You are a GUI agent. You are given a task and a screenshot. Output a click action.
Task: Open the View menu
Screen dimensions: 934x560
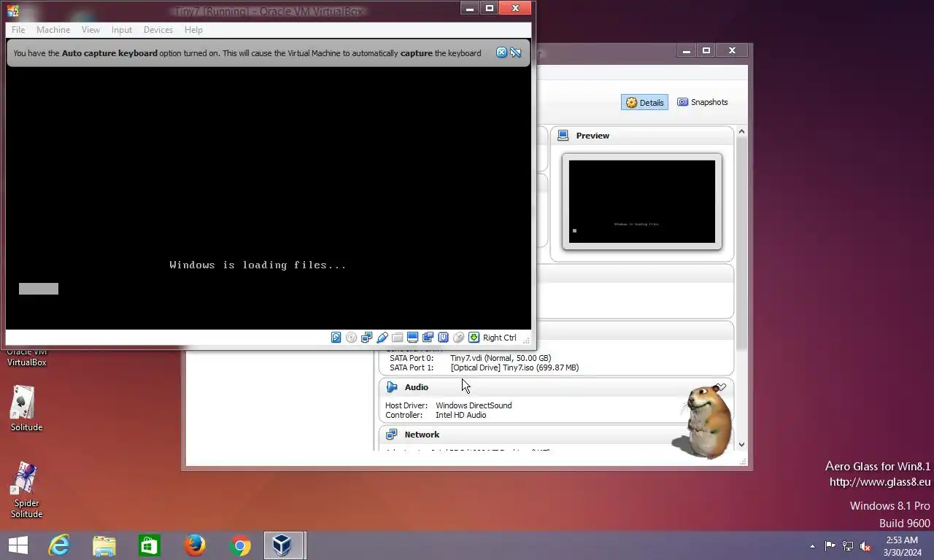point(90,30)
